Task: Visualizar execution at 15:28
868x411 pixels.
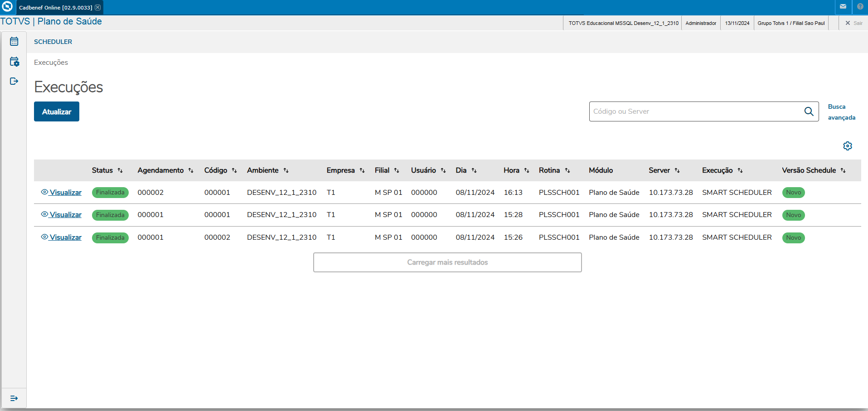Action: (61, 215)
